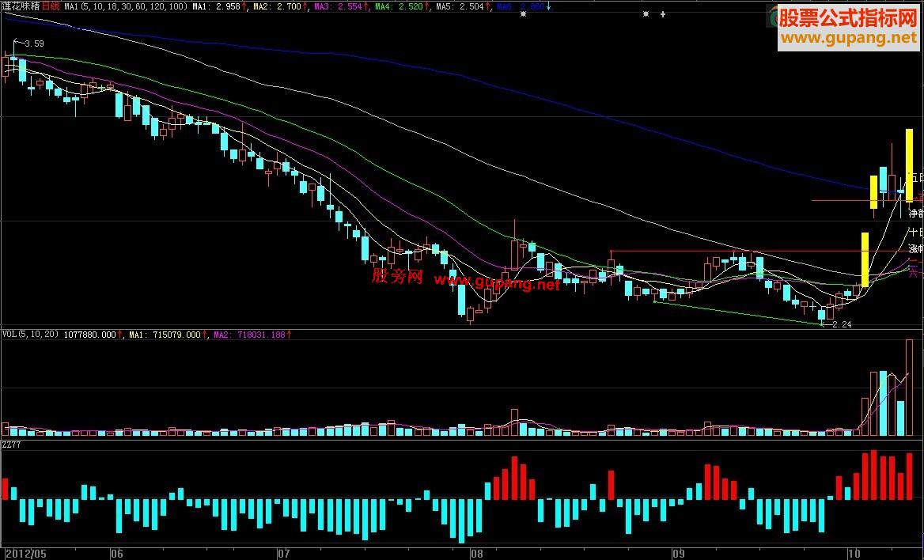
Task: Click the 3.59 high price label
Action: coord(35,44)
